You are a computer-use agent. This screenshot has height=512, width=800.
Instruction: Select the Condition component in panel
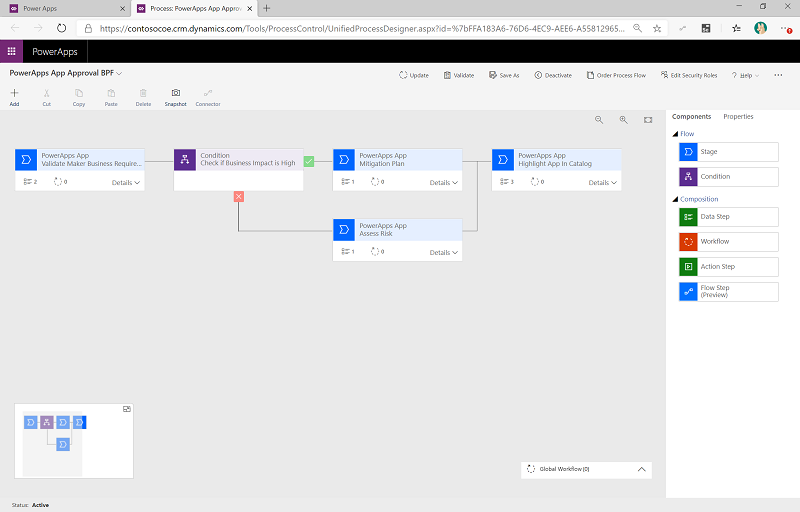point(729,177)
